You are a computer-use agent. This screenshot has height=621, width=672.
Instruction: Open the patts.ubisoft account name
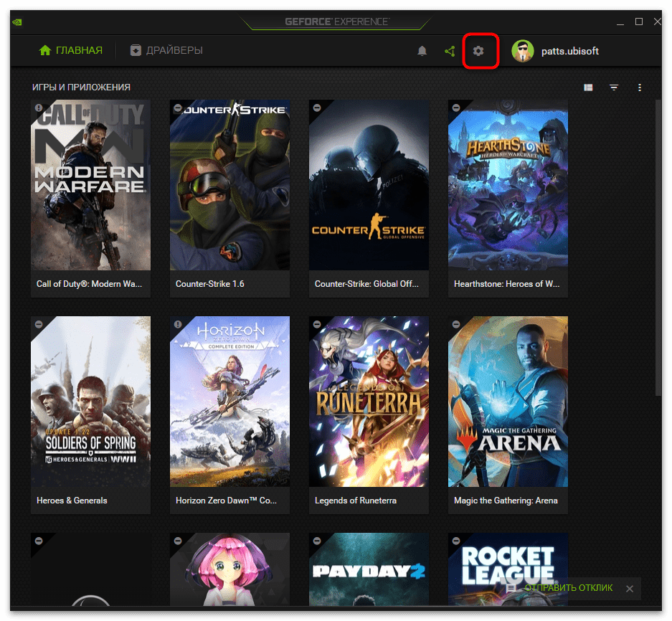pos(570,51)
